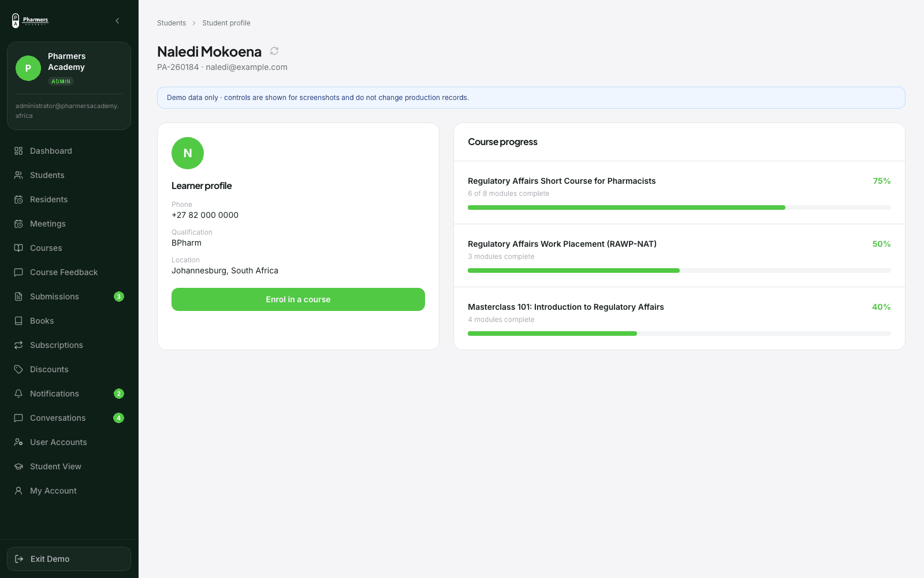Screen dimensions: 924x578
Task: Open the Dashboard grid icon
Action: click(18, 151)
